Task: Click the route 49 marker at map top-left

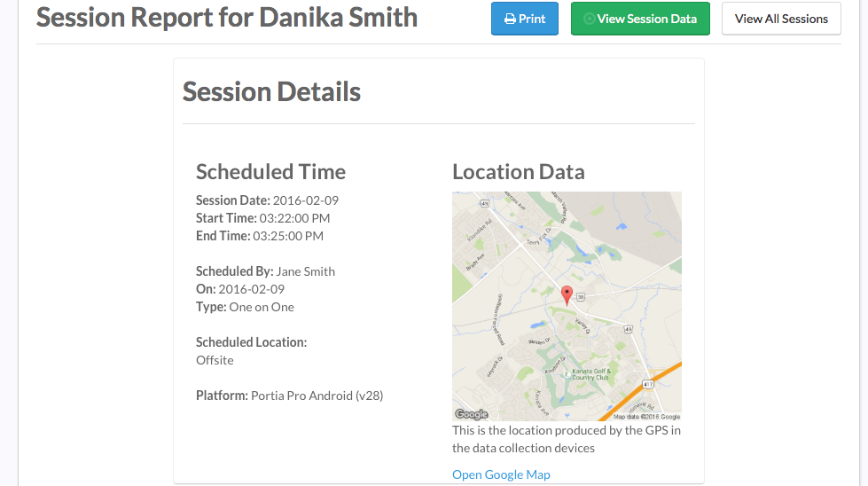Action: [485, 203]
